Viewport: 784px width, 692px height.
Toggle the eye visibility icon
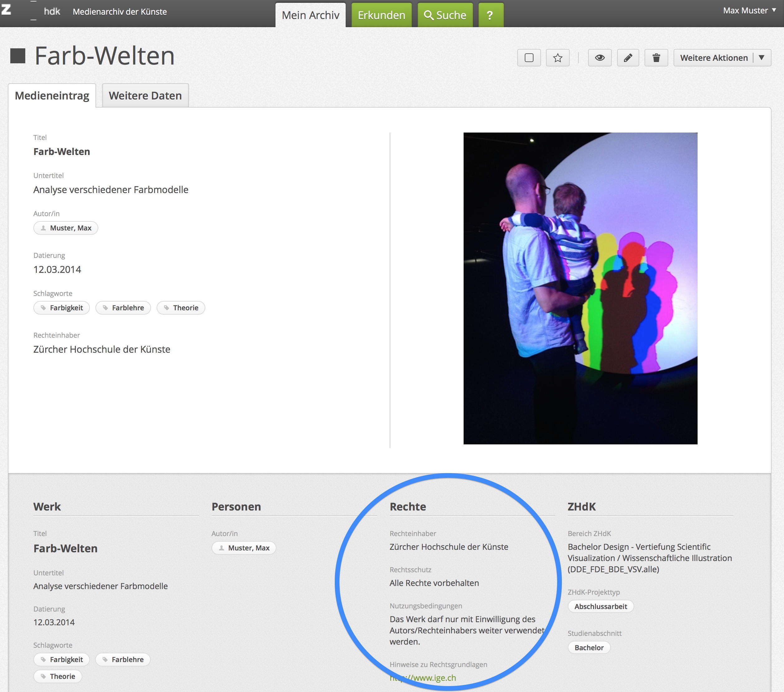(600, 58)
